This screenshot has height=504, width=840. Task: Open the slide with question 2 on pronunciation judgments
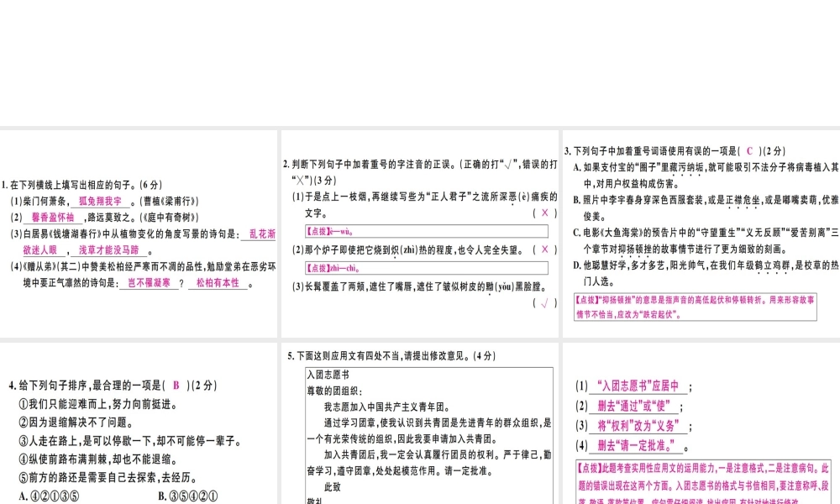(420, 234)
